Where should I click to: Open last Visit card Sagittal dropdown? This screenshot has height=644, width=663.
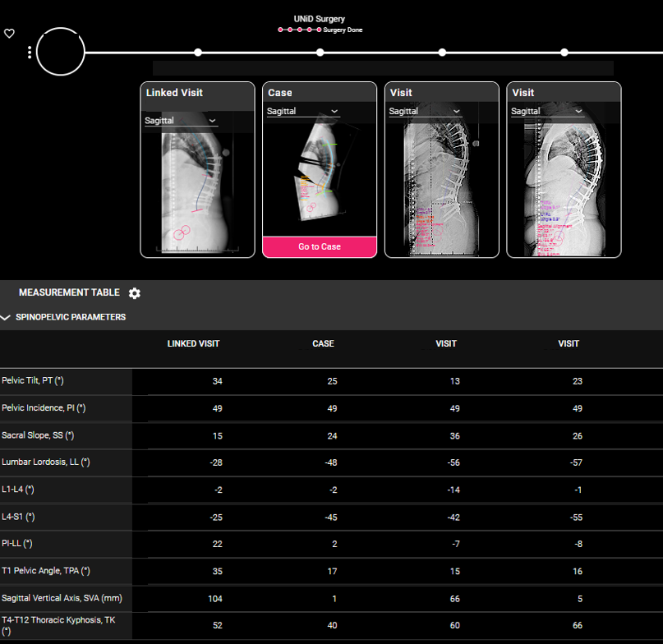(x=547, y=111)
